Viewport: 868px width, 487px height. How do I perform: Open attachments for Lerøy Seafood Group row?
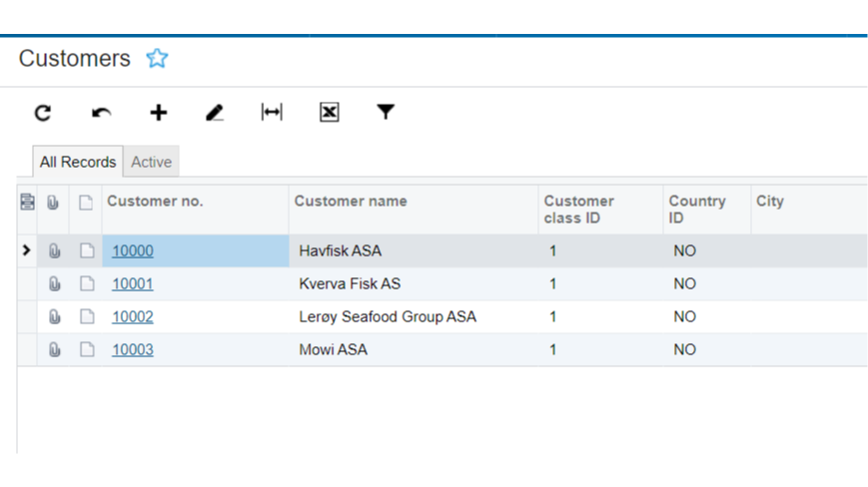click(x=54, y=316)
